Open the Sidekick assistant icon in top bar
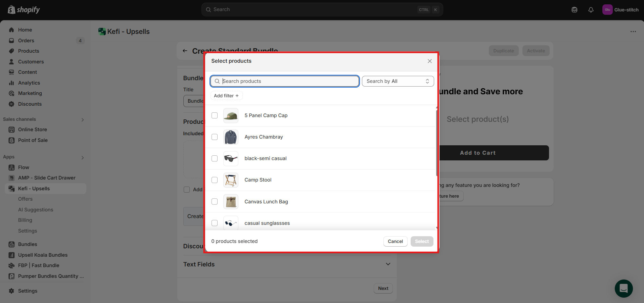Viewport: 644px width, 303px height. 574,10
